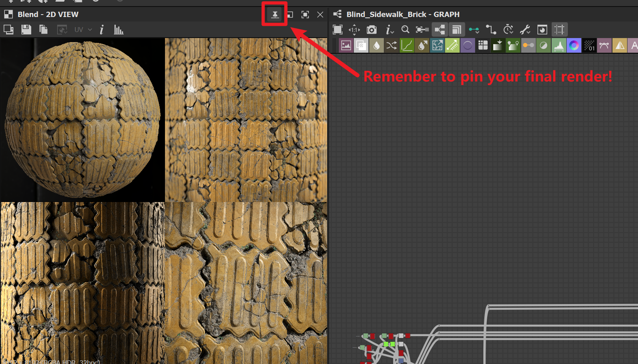Add a Blend node
The width and height of the screenshot is (638, 364).
tap(361, 45)
